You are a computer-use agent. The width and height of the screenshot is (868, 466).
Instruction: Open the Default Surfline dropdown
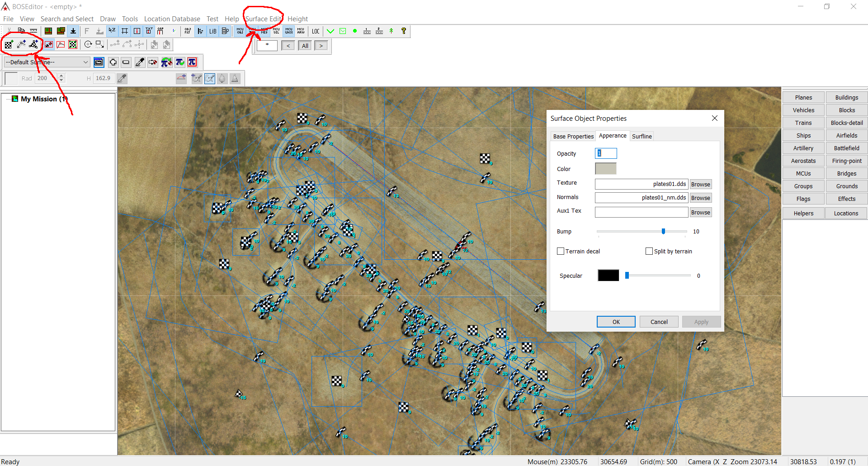[x=85, y=62]
